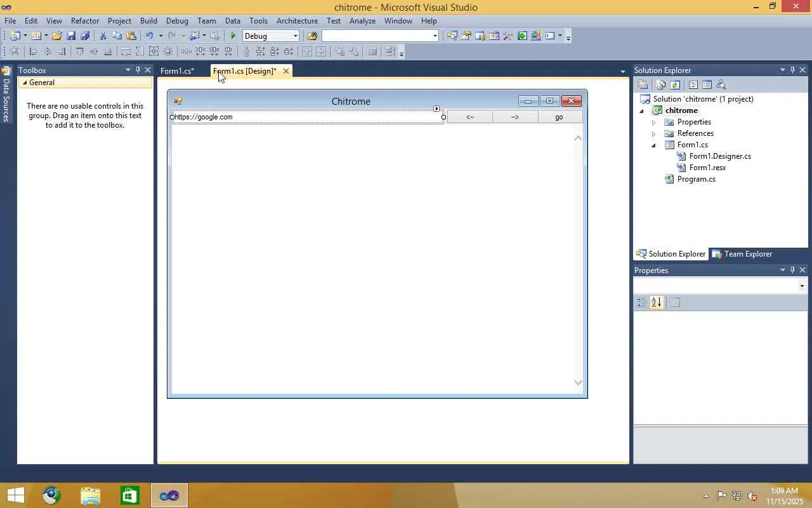Pin the Toolbox panel with auto hide
812x508 pixels.
coord(138,70)
